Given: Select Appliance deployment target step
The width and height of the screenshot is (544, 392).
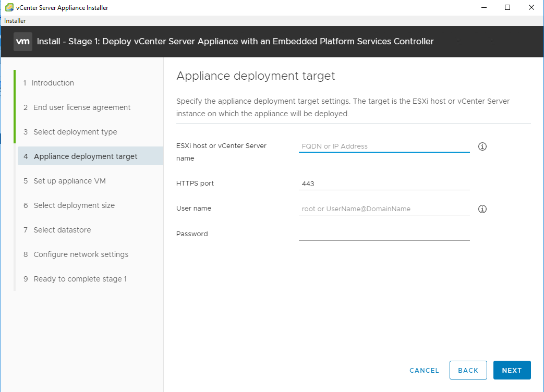Looking at the screenshot, I should point(86,156).
